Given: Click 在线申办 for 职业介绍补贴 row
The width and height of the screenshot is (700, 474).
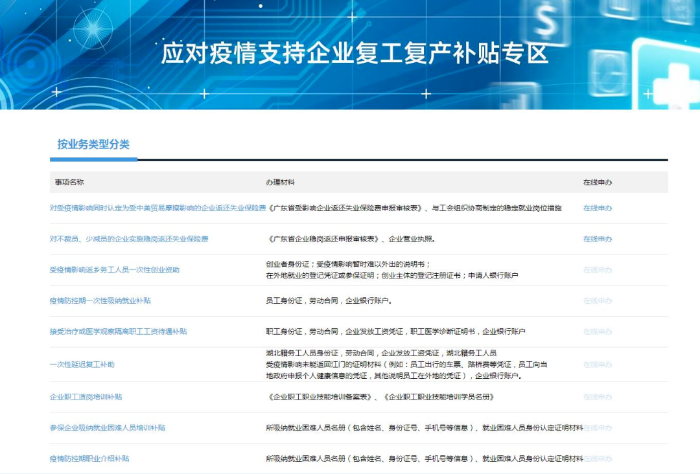Looking at the screenshot, I should (x=597, y=458).
